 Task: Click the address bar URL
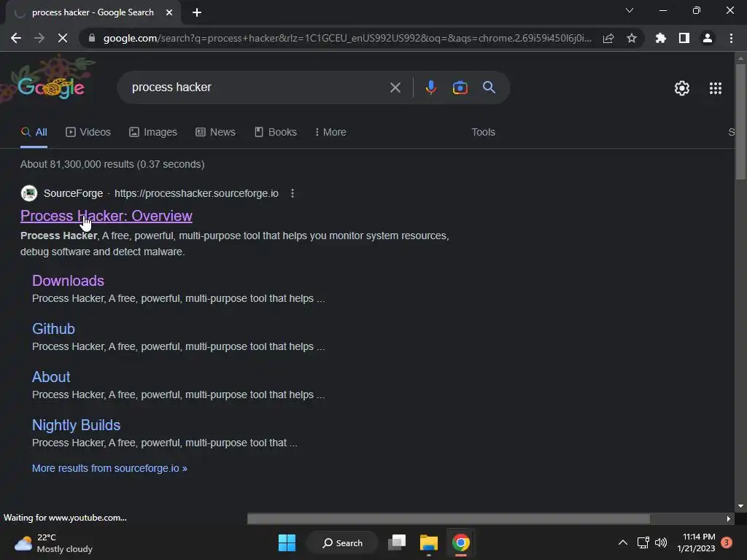347,38
